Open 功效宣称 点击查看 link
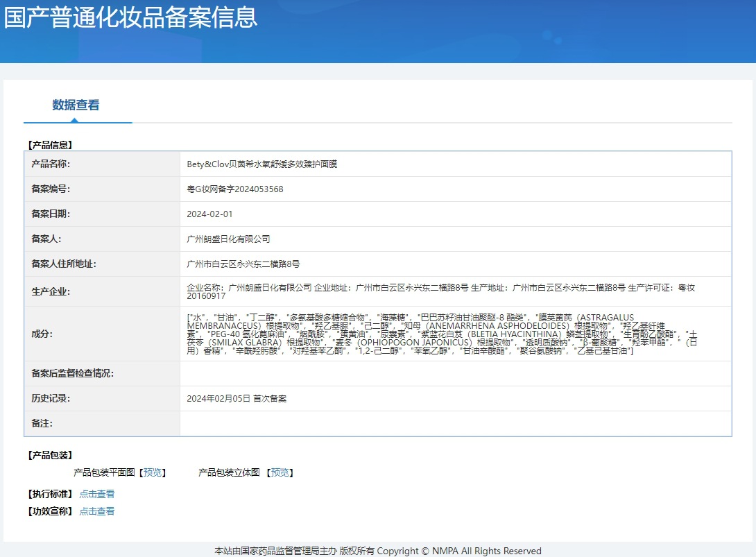 click(97, 511)
